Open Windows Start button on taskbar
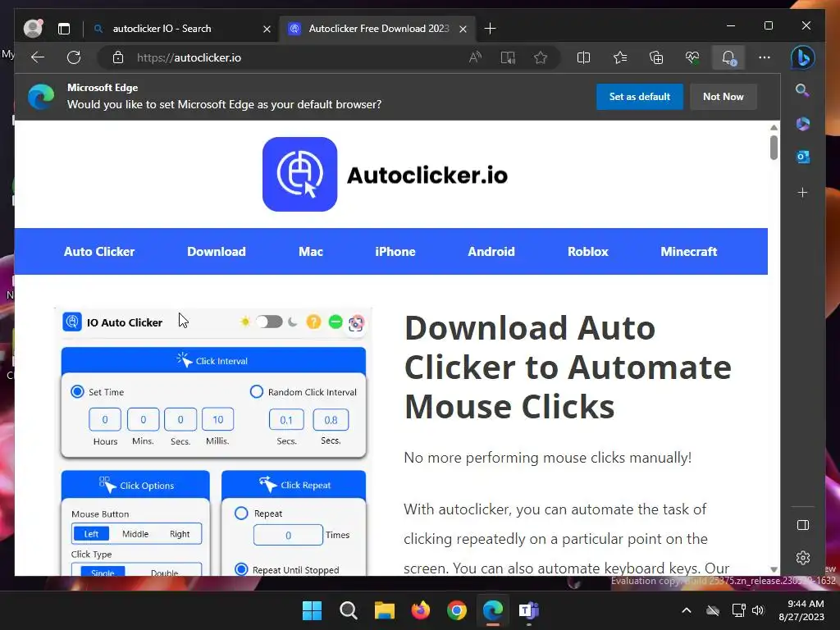 point(312,610)
